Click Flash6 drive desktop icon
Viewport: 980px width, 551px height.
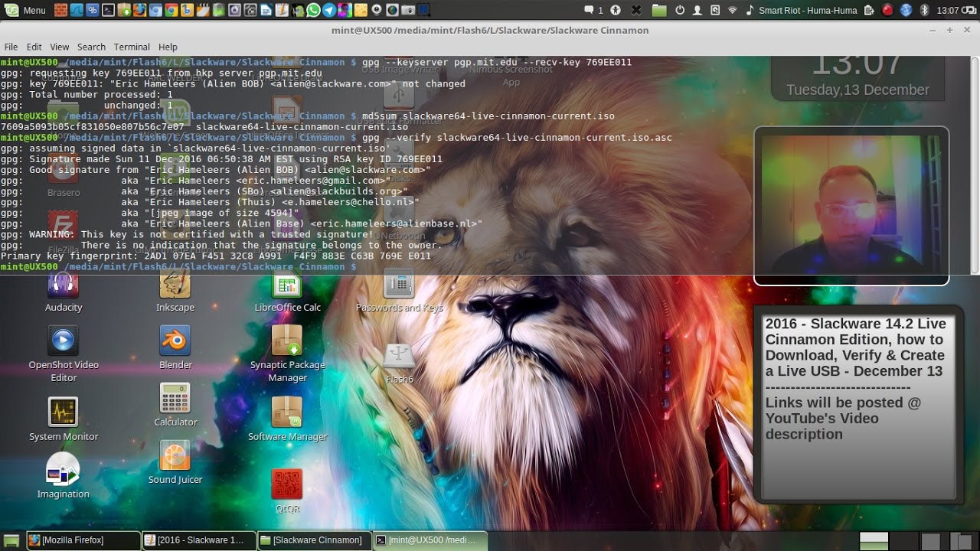click(x=399, y=363)
